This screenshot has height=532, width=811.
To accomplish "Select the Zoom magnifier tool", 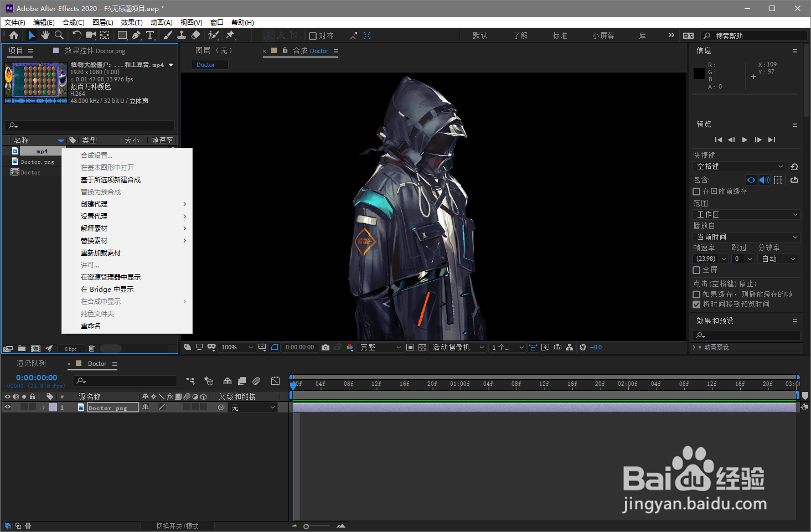I will 59,35.
